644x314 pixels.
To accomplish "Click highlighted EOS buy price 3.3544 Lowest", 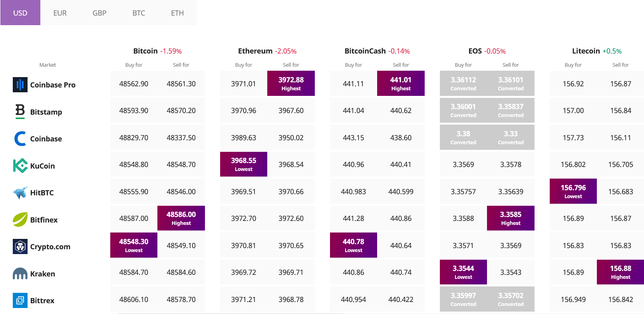I will [x=463, y=272].
